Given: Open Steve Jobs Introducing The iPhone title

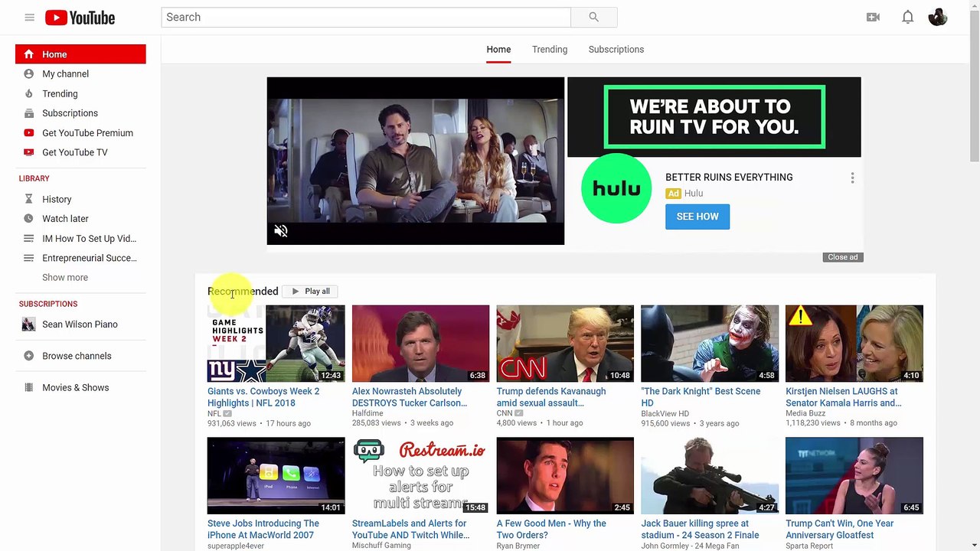Looking at the screenshot, I should tap(263, 530).
